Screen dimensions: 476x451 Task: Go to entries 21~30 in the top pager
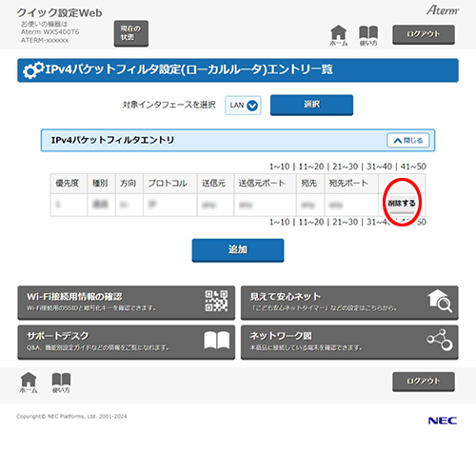[346, 167]
